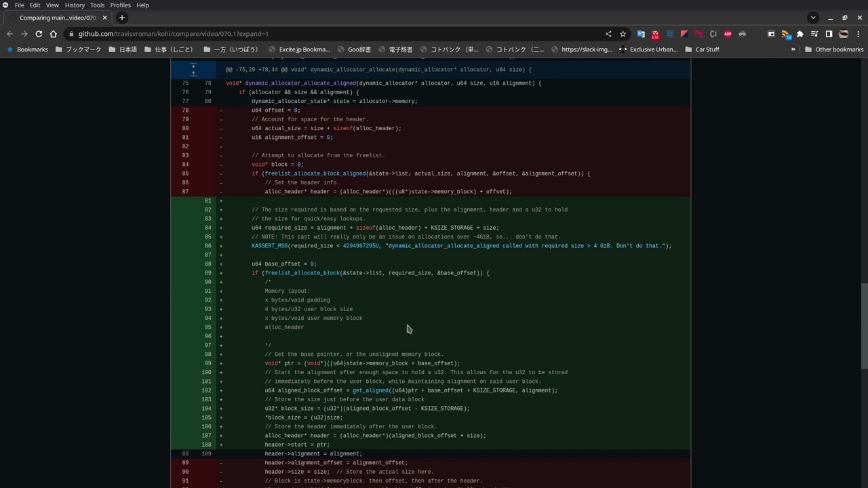This screenshot has height=488, width=868.
Task: Share this page from address bar
Action: point(608,34)
